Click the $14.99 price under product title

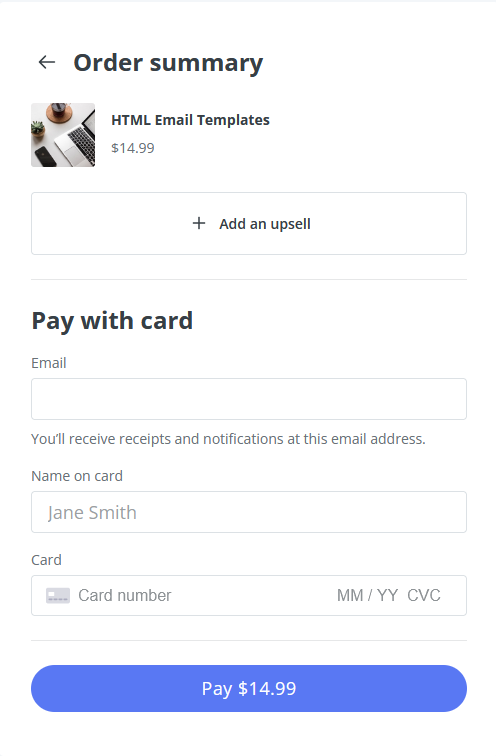point(133,148)
